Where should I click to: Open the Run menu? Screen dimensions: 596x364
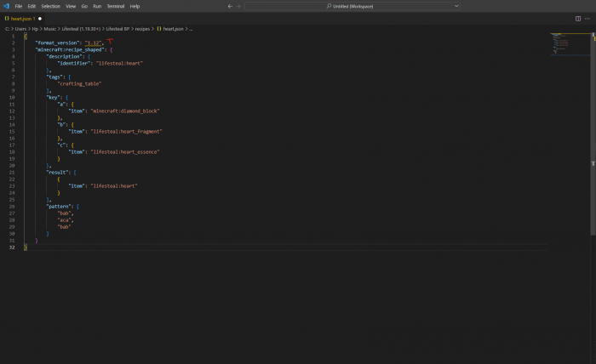tap(97, 6)
